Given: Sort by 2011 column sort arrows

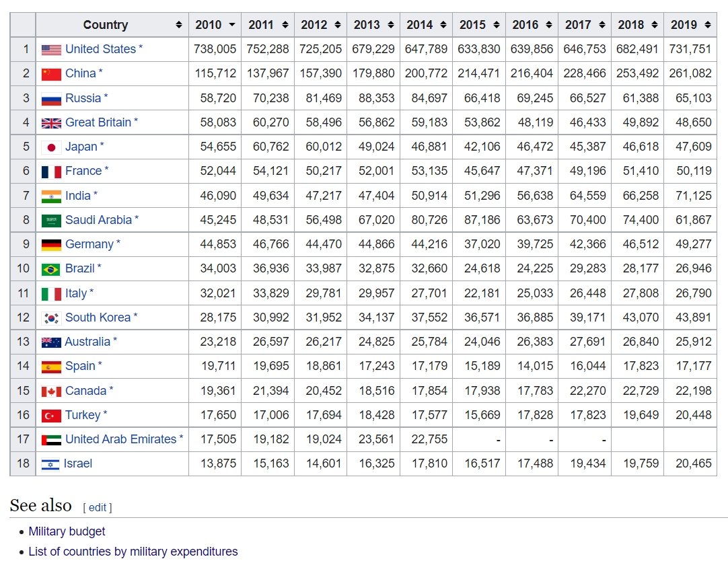Looking at the screenshot, I should 285,25.
